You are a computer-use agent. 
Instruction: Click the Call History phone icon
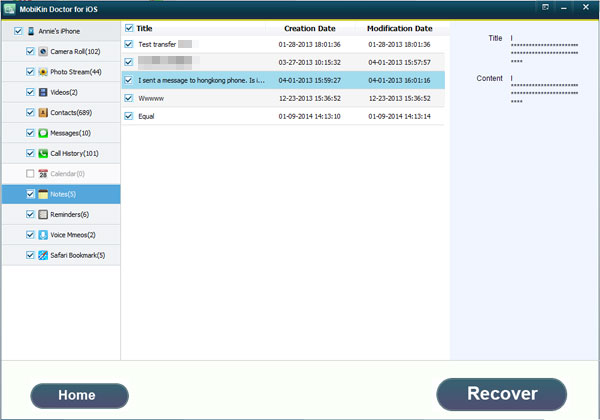pos(43,153)
